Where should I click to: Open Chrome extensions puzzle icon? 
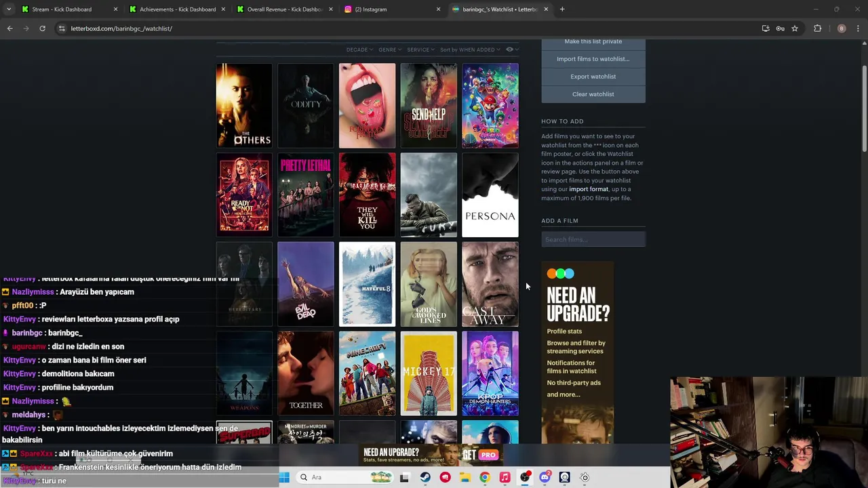[817, 28]
